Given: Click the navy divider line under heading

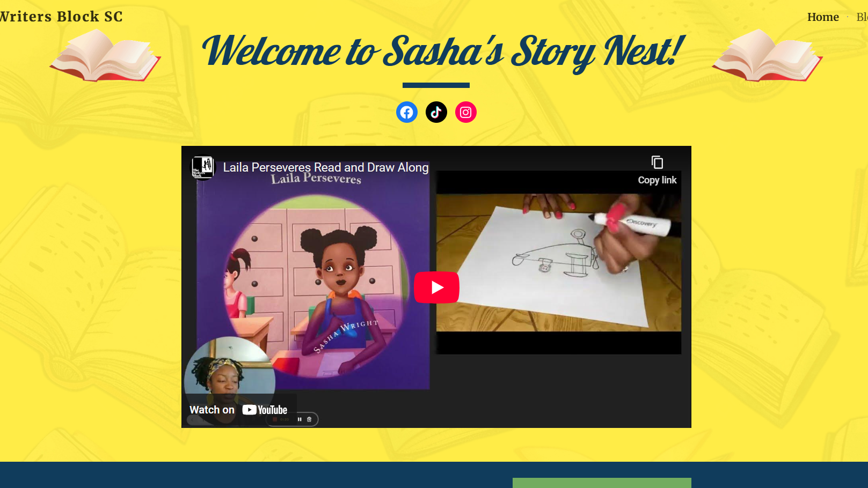Looking at the screenshot, I should 436,85.
